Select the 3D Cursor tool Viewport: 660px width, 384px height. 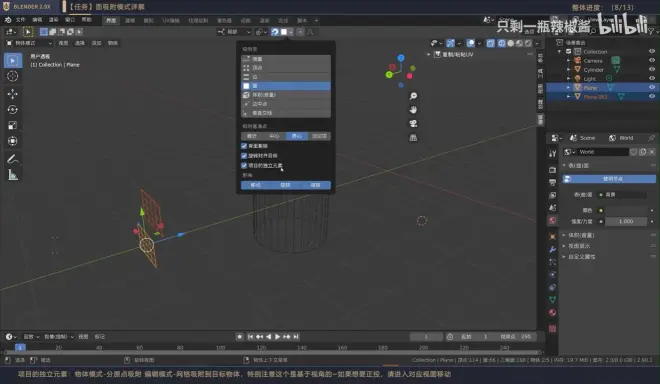[13, 76]
